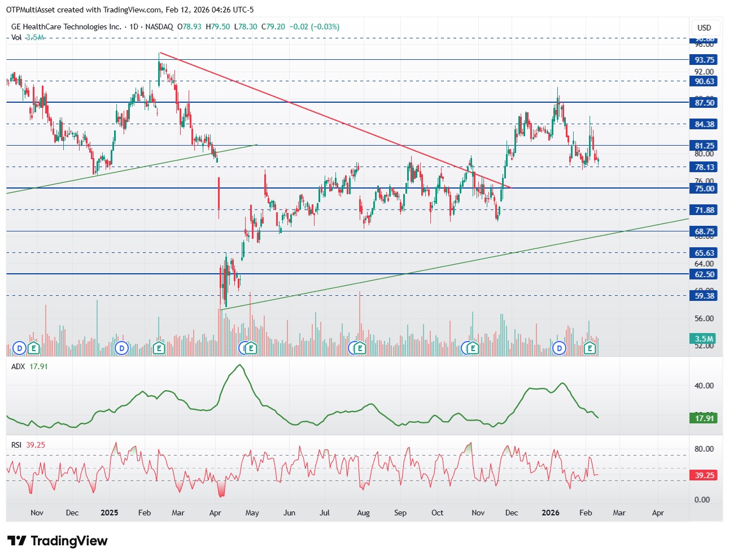Click the 81.25 price level label

click(x=704, y=146)
